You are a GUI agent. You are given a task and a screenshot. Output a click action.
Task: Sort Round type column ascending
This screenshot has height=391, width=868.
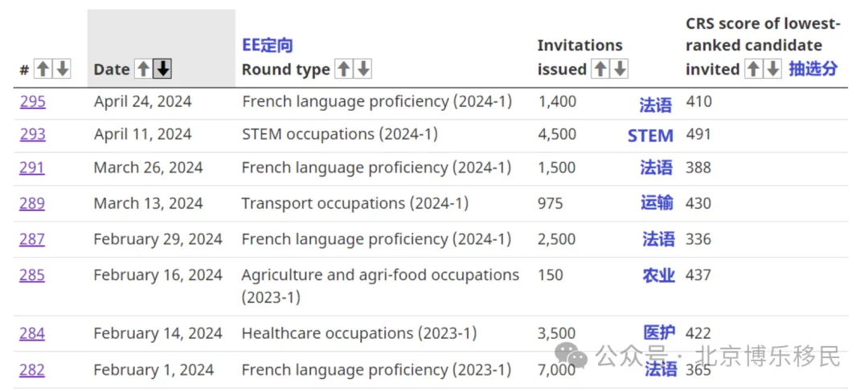[x=344, y=69]
